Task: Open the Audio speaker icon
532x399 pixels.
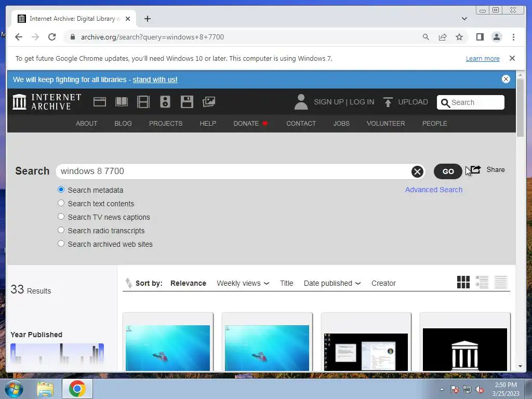Action: click(x=165, y=102)
